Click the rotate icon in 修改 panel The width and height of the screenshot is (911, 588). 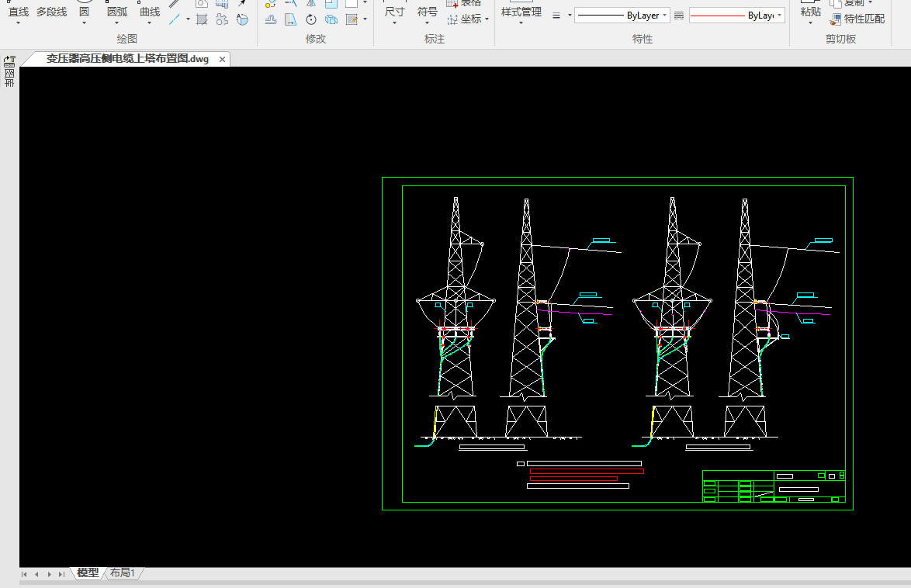pos(311,19)
